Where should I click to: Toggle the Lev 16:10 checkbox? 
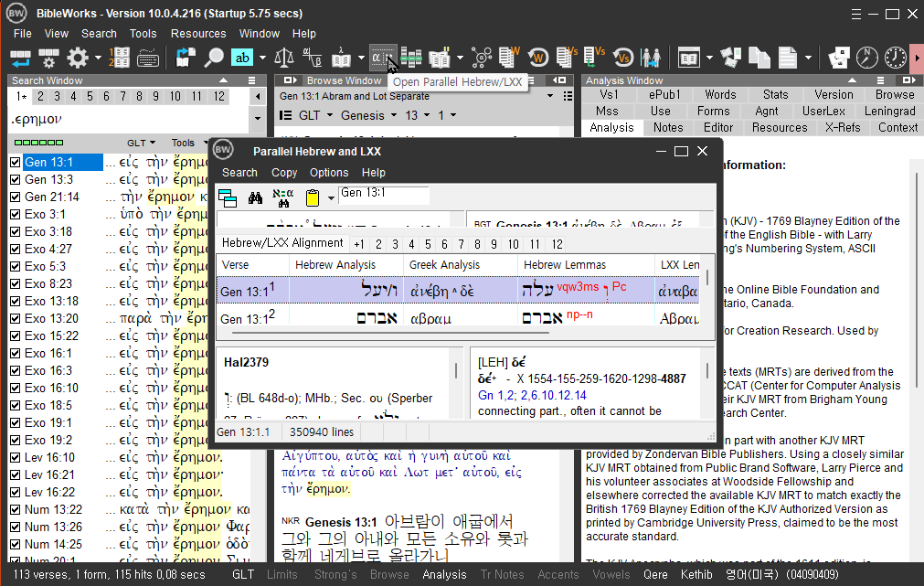tap(16, 457)
